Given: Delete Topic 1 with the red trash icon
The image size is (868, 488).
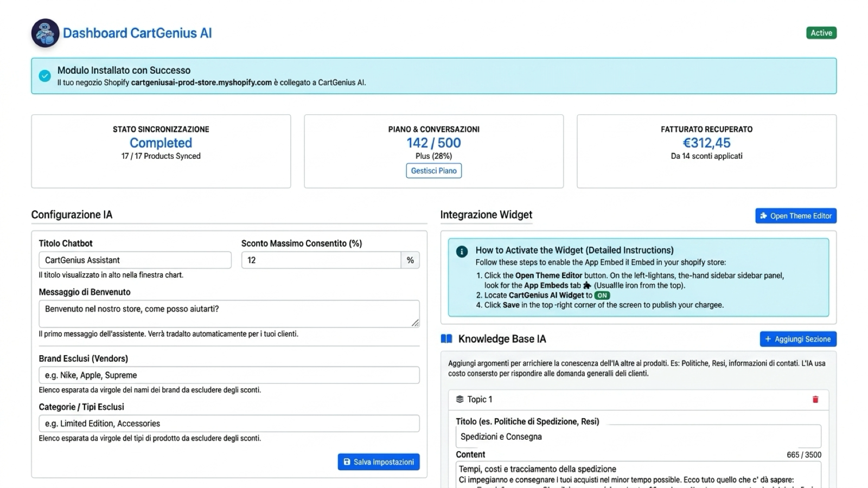Looking at the screenshot, I should pos(815,400).
